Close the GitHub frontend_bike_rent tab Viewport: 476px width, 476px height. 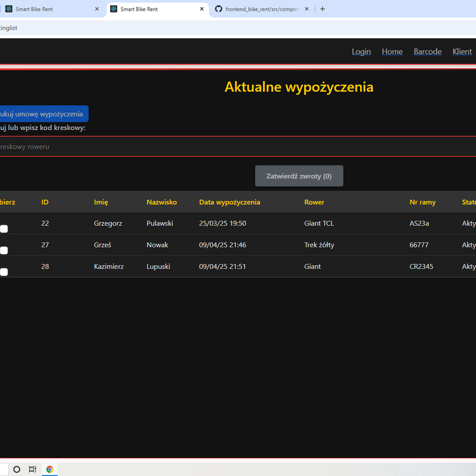pos(307,10)
